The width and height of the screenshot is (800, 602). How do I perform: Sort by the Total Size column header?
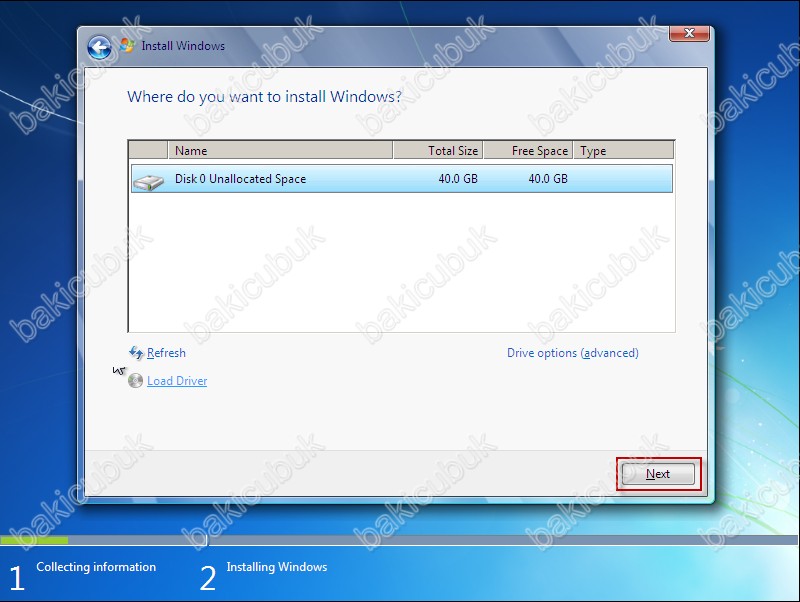tap(438, 150)
